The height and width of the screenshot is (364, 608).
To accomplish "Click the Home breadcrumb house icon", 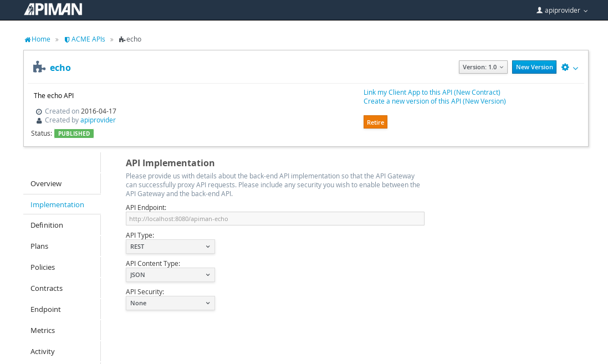I will coord(28,39).
